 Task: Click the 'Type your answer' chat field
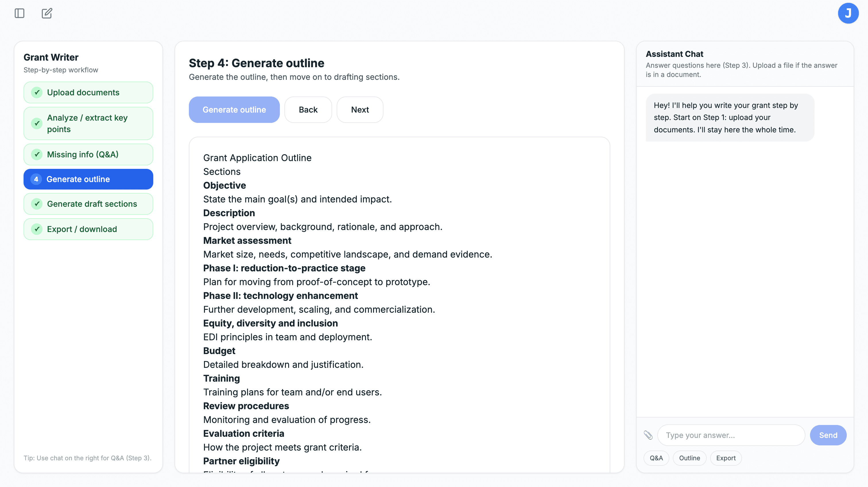pos(731,435)
